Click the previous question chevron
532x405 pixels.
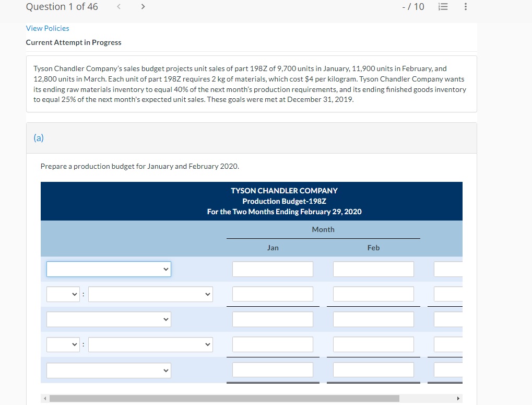pyautogui.click(x=119, y=6)
